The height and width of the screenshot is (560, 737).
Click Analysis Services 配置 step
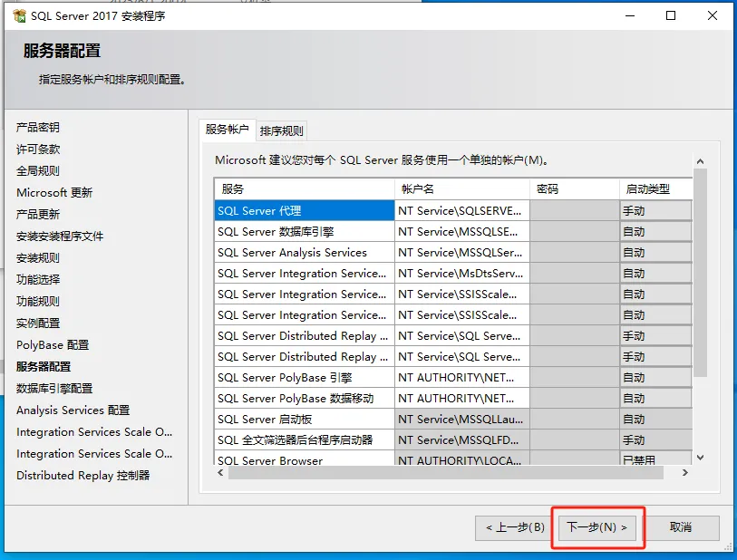(73, 410)
